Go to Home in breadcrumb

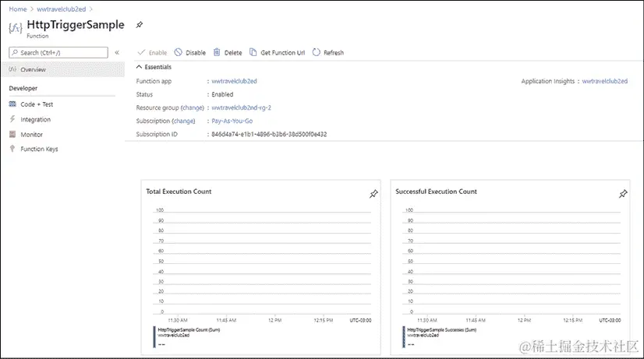(x=18, y=9)
